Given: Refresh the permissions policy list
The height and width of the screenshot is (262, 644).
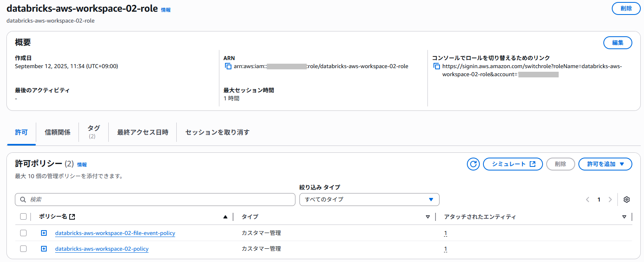Looking at the screenshot, I should pyautogui.click(x=473, y=164).
